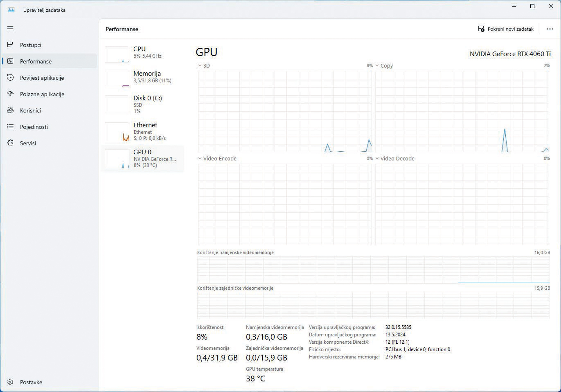Click the Video Encode graph area
Viewport: 561px width, 392px height.
point(285,204)
